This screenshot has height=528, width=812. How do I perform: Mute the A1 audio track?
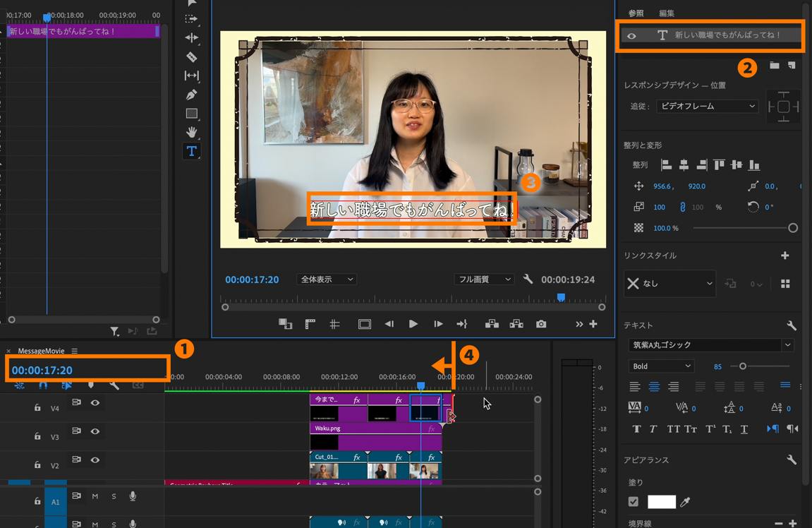pos(95,496)
